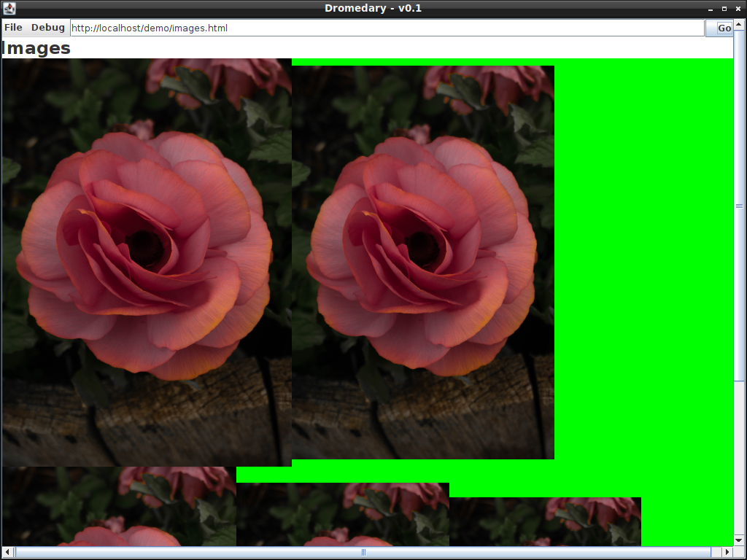
Task: Click the horizontal scrollbar thumb
Action: click(363, 552)
